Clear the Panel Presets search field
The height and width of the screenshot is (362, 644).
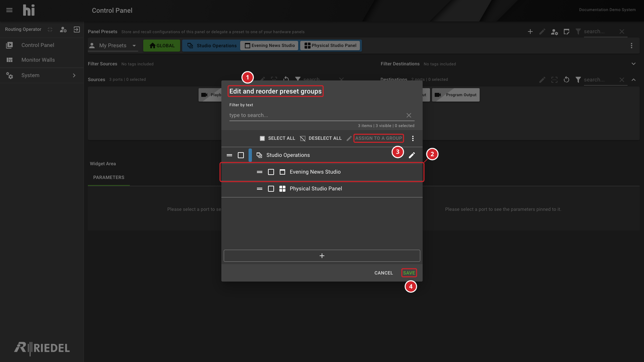pos(622,32)
